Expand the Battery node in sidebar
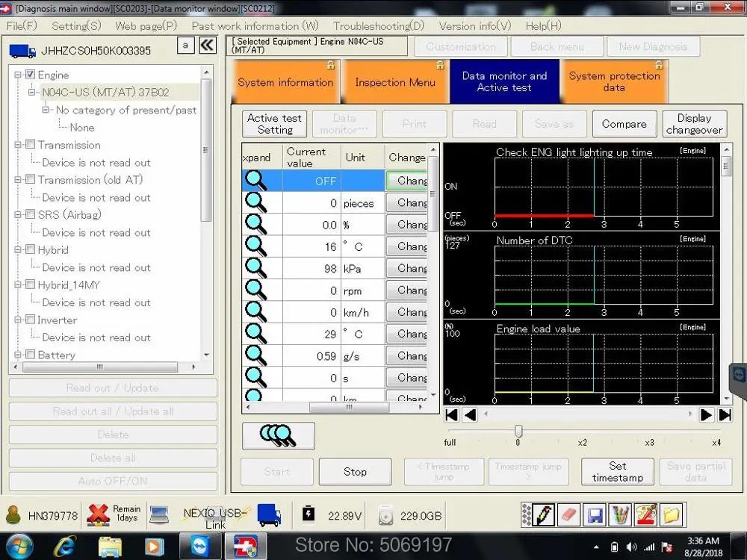The width and height of the screenshot is (747, 560). pos(16,355)
